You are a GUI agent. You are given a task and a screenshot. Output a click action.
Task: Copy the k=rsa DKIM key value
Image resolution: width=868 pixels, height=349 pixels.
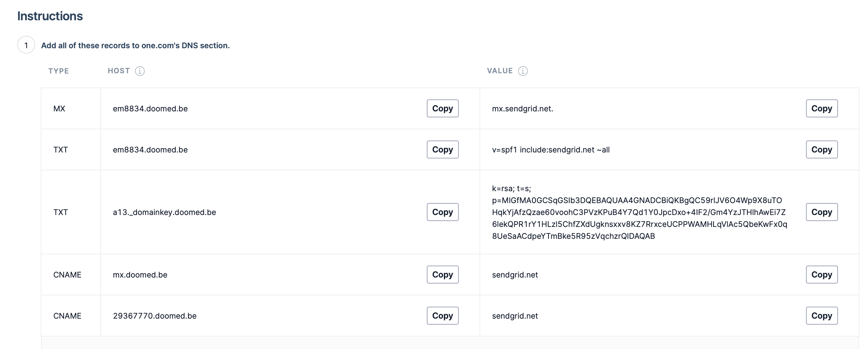click(821, 212)
